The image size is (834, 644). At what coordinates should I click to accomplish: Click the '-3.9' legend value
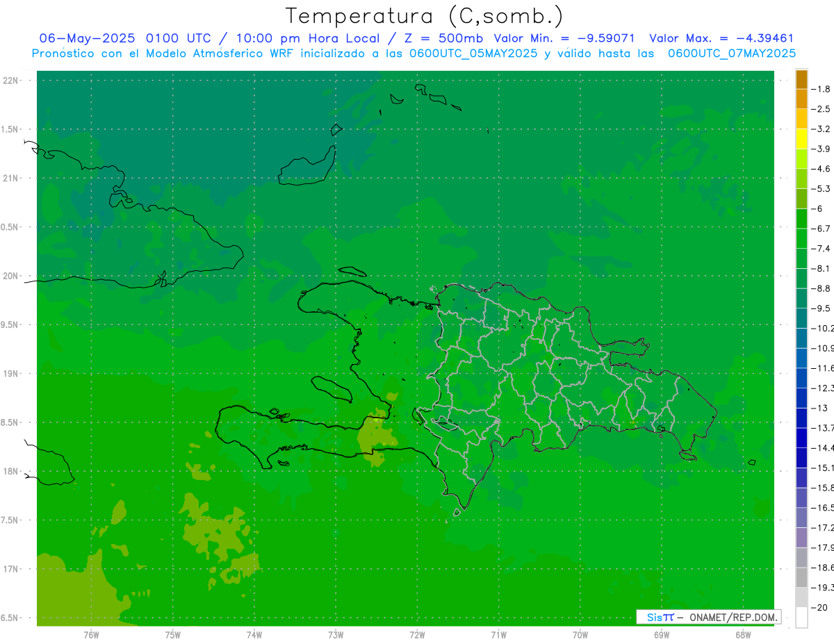[821, 149]
